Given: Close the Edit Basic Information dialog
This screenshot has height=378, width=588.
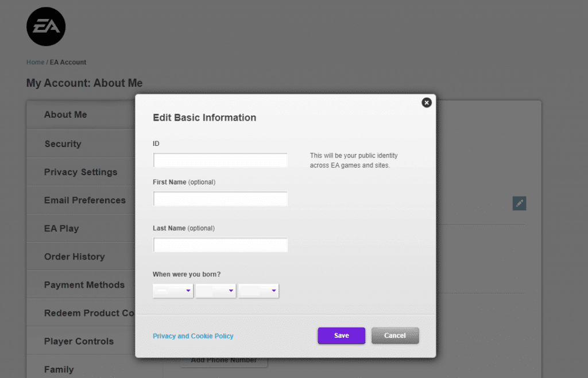Looking at the screenshot, I should coord(427,102).
